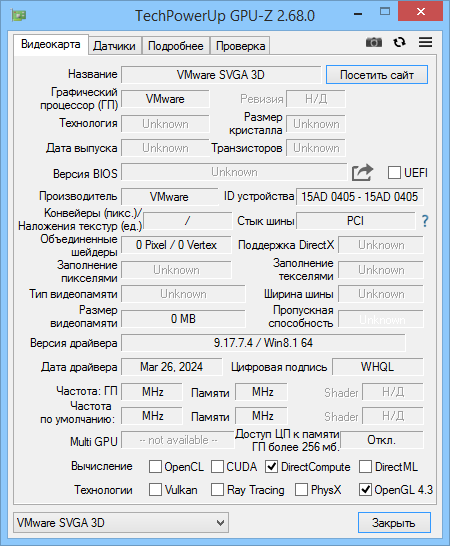Minimize the GPU-Z window

[358, 14]
